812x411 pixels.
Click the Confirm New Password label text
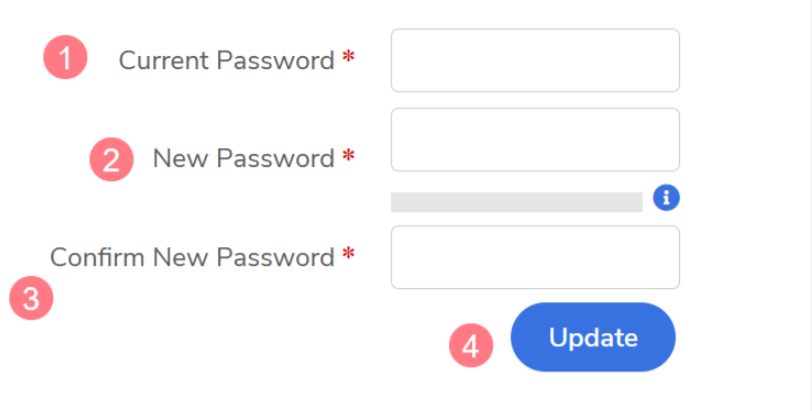click(x=192, y=257)
